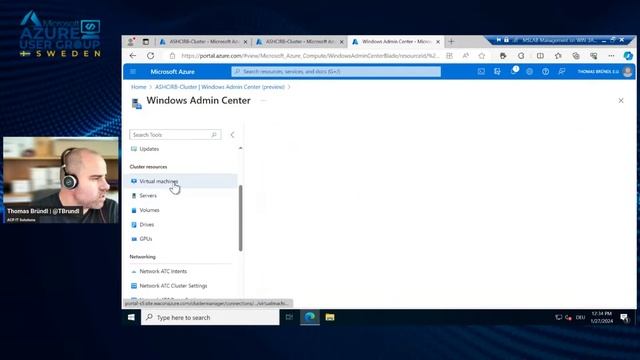Image resolution: width=640 pixels, height=360 pixels.
Task: Open a new browser tab
Action: [x=451, y=42]
